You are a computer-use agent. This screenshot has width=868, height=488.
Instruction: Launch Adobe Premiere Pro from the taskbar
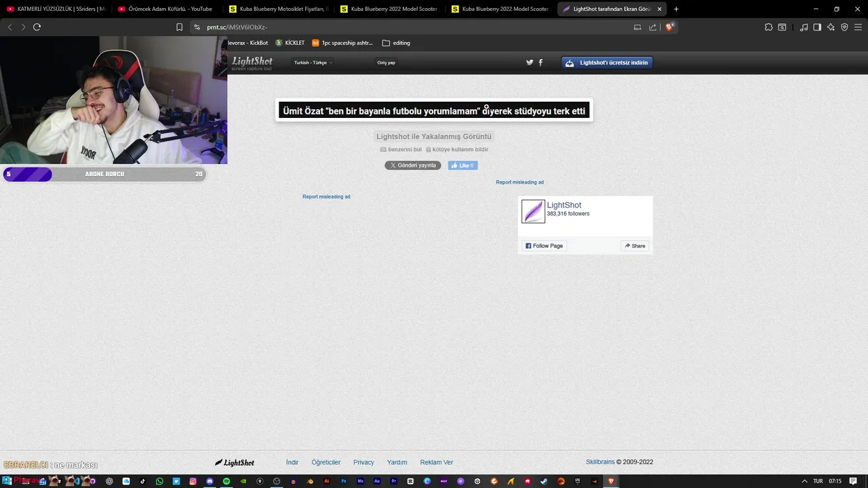(x=393, y=481)
